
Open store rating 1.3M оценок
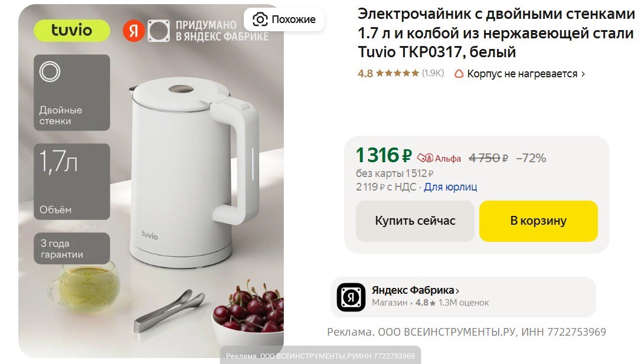pos(463,303)
